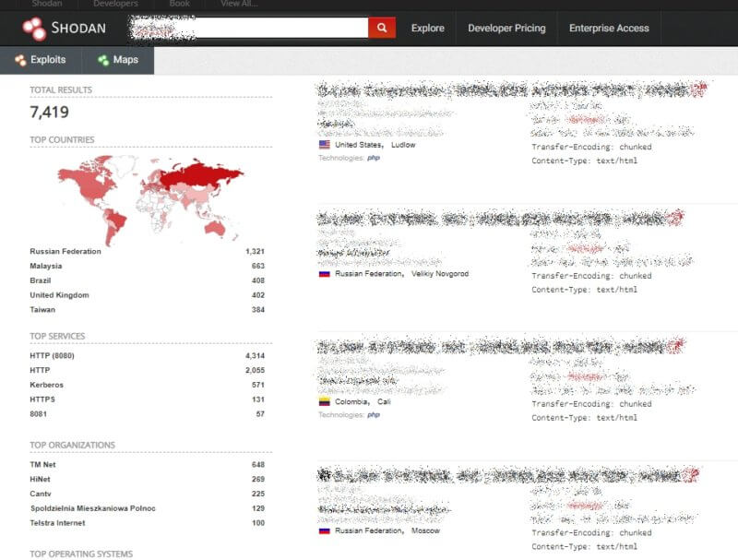Click the Russian flag icon beside Veliky Novgorod

325,274
